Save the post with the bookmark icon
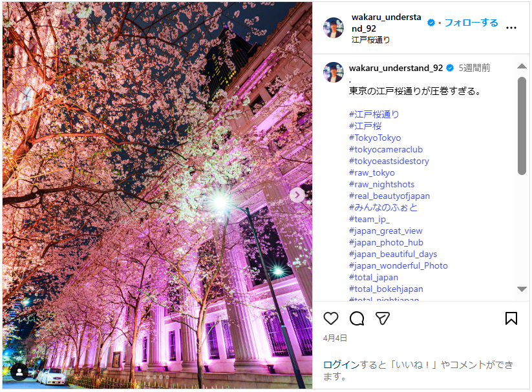Screen dimensions: 532x392 (511, 318)
